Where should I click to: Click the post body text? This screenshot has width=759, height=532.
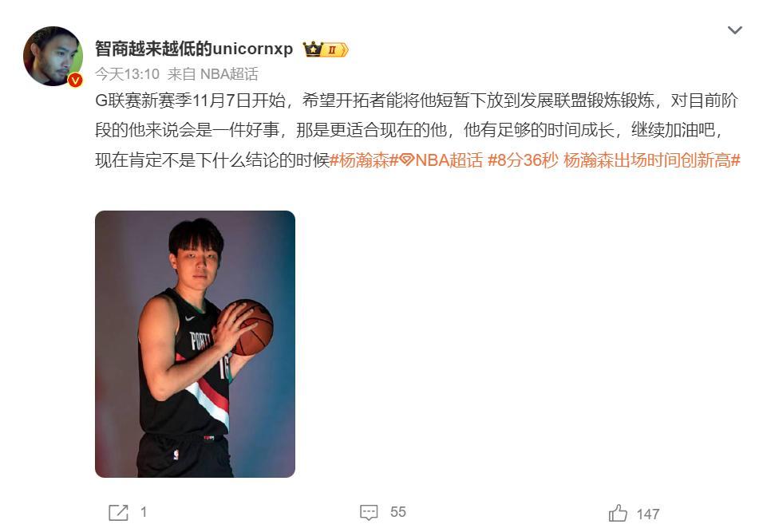pos(417,131)
